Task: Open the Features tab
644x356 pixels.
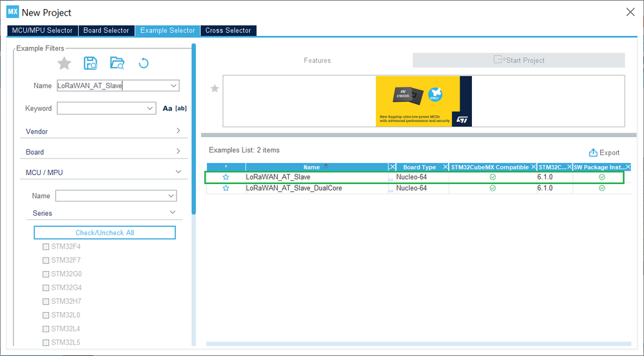Action: click(317, 61)
